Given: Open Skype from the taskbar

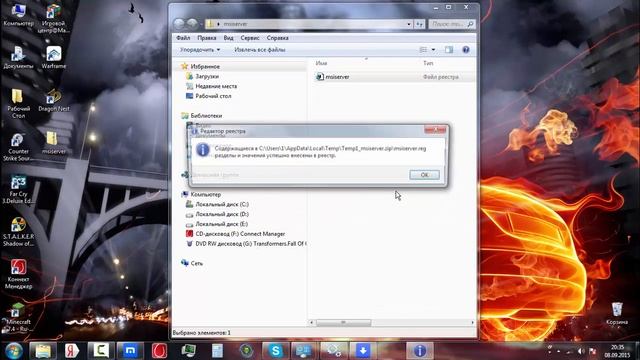Looking at the screenshot, I should coord(276,351).
